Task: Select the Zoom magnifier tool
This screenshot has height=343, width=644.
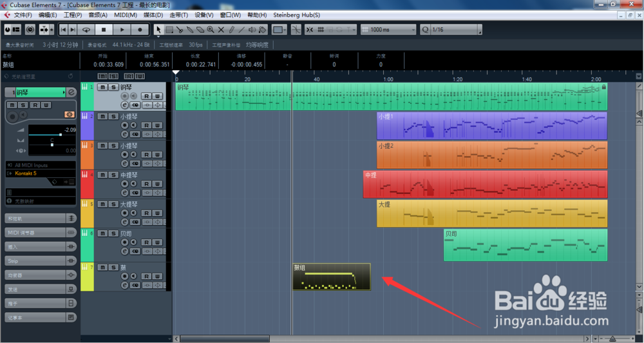Action: [211, 30]
